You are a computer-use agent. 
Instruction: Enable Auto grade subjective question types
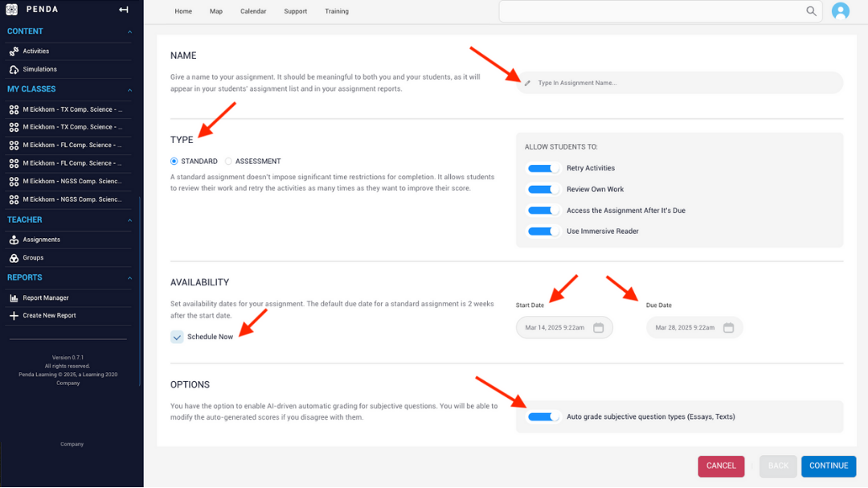coord(543,416)
